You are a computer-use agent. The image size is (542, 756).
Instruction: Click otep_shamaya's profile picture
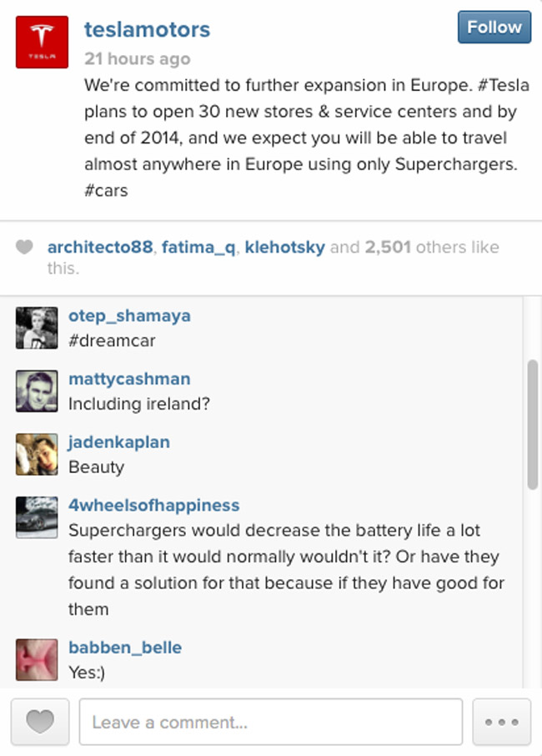36,325
